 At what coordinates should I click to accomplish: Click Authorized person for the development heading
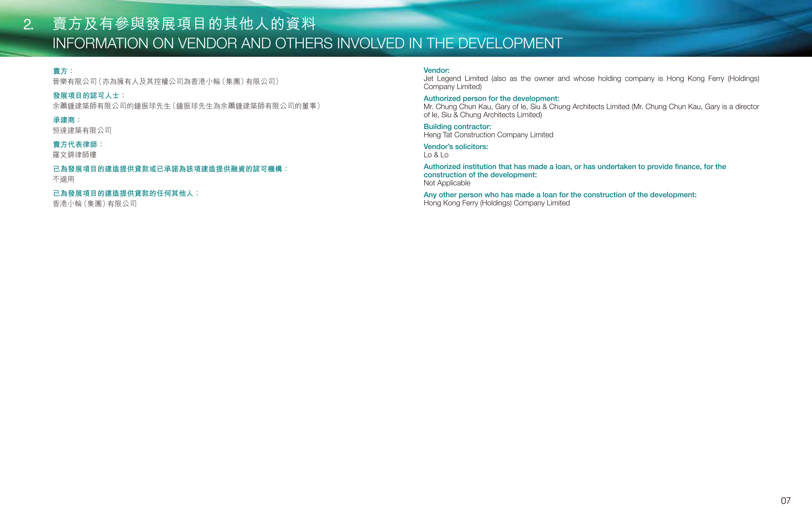[492, 99]
